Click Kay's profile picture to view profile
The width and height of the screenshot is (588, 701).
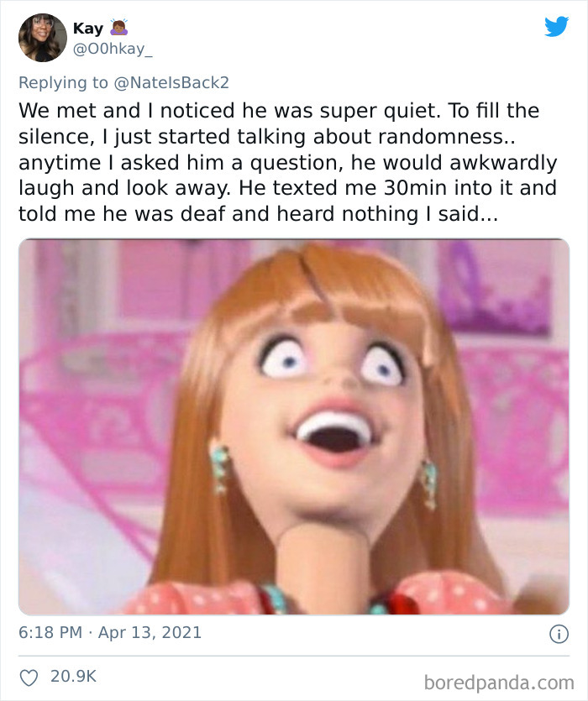40,36
